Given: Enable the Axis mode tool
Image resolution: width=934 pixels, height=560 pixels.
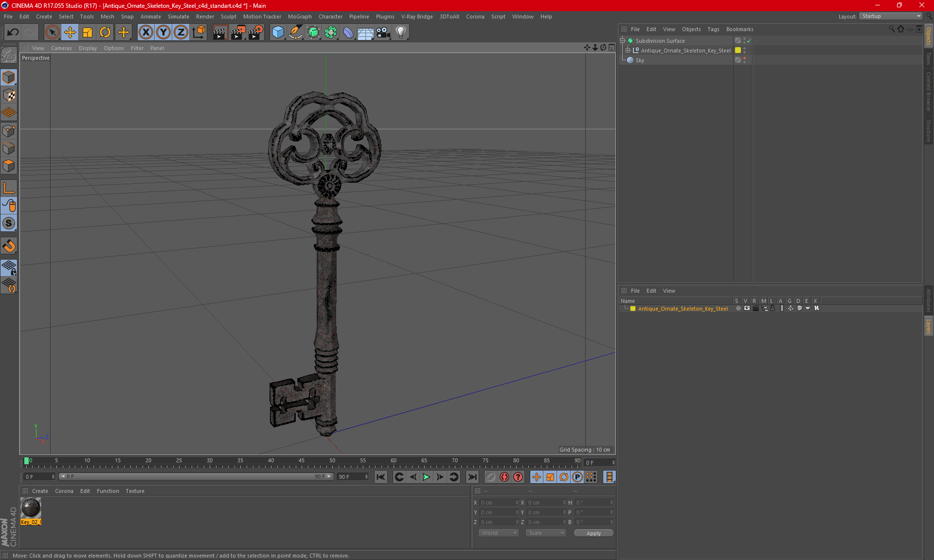Looking at the screenshot, I should (x=9, y=188).
